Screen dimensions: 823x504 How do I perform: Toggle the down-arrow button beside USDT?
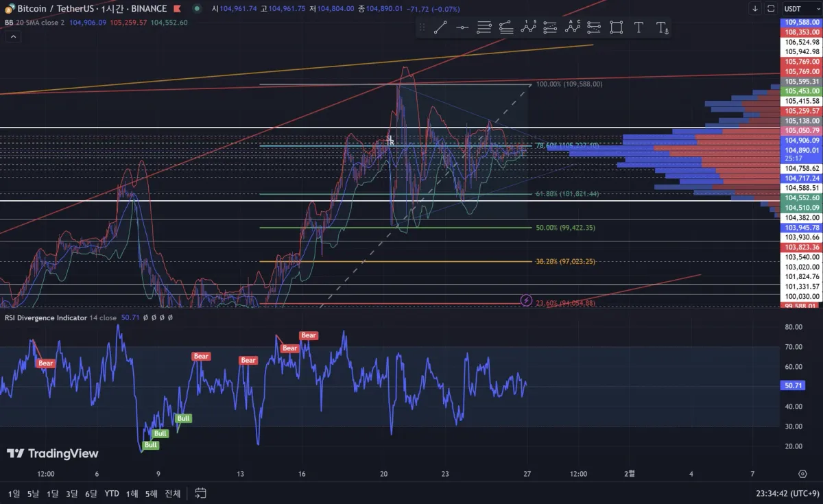pyautogui.click(x=755, y=8)
